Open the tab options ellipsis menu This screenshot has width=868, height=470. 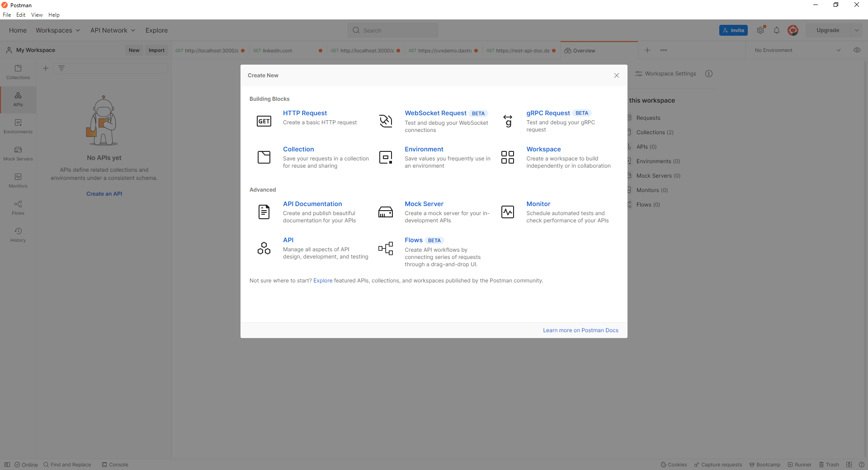[x=664, y=50]
